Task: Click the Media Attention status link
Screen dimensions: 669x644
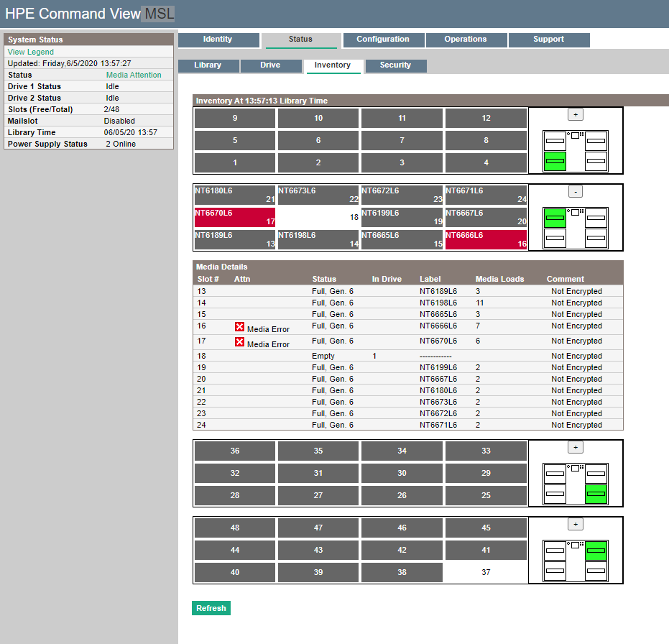Action: [134, 75]
